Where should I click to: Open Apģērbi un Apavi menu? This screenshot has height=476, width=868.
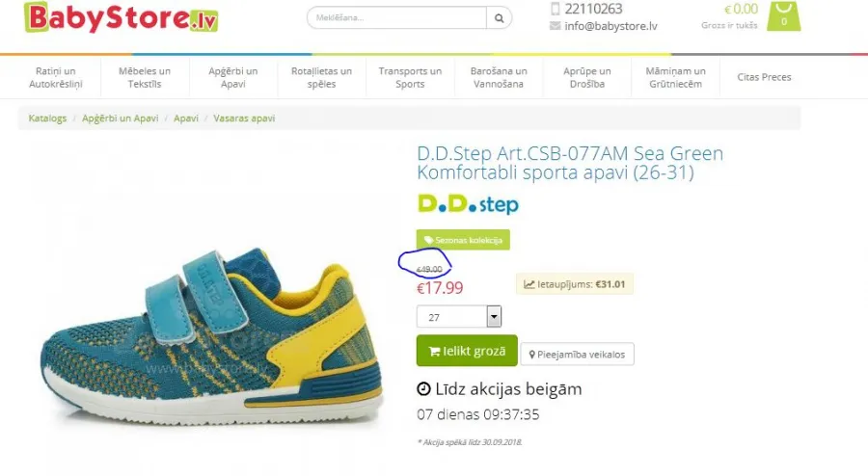(x=233, y=77)
